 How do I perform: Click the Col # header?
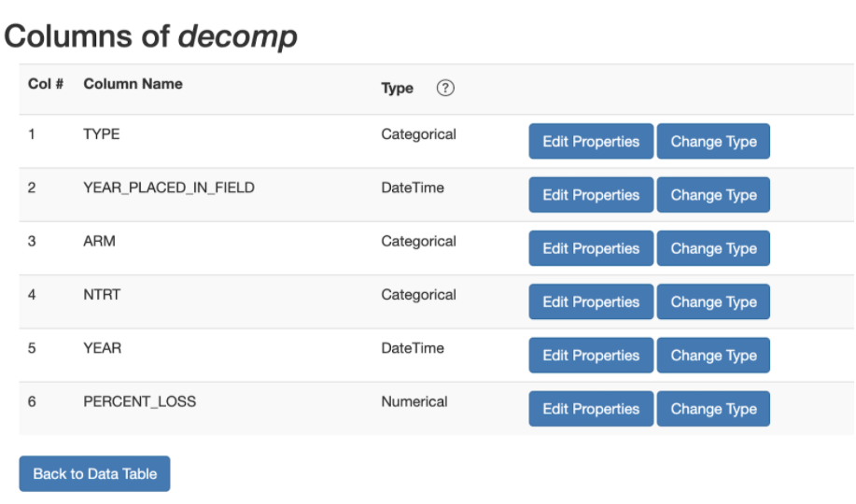tap(46, 84)
